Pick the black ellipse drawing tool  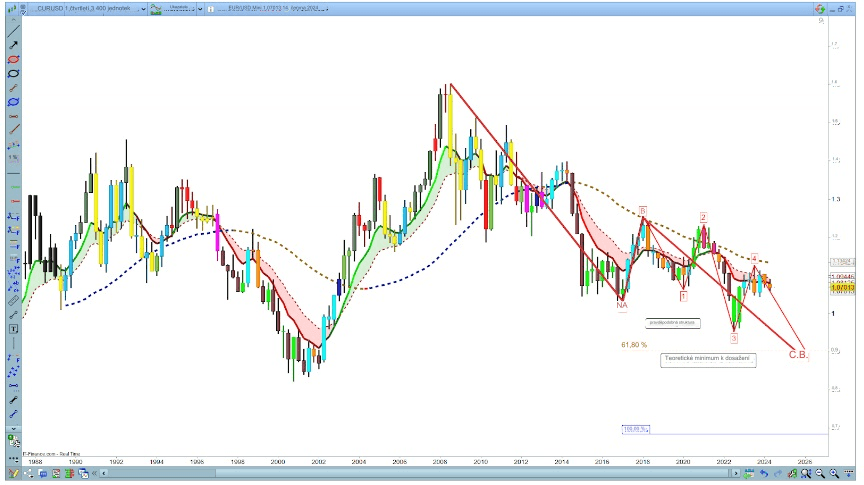[x=13, y=74]
